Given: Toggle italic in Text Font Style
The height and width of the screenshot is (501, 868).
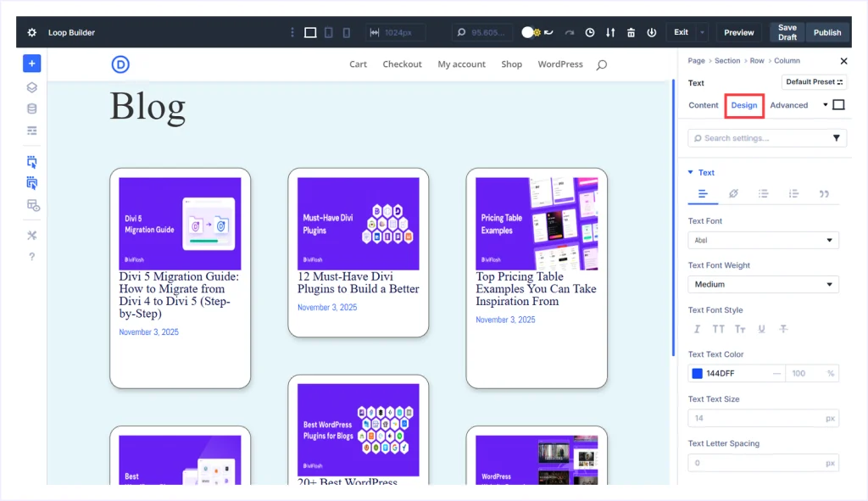Looking at the screenshot, I should pyautogui.click(x=697, y=329).
